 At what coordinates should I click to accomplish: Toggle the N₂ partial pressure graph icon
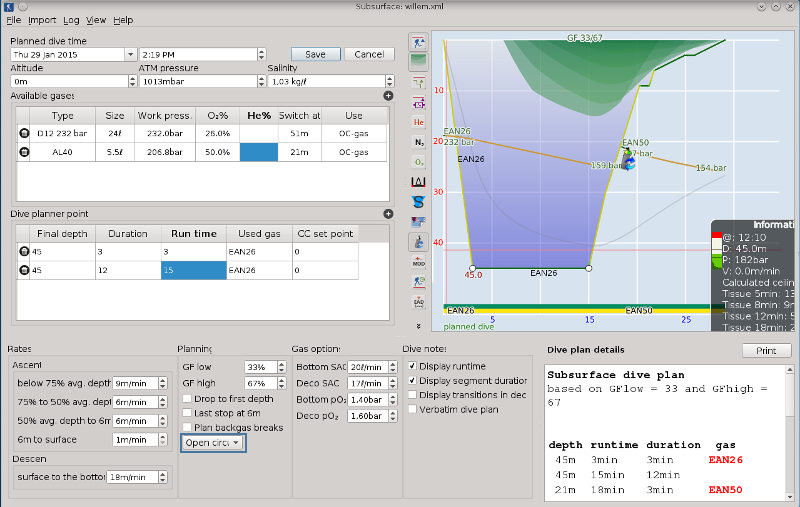pyautogui.click(x=418, y=142)
